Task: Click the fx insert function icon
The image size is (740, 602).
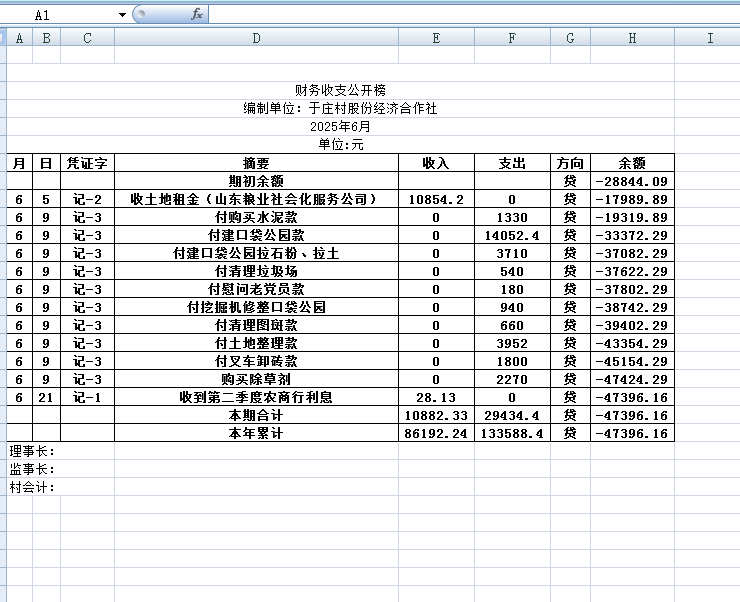Action: [197, 15]
